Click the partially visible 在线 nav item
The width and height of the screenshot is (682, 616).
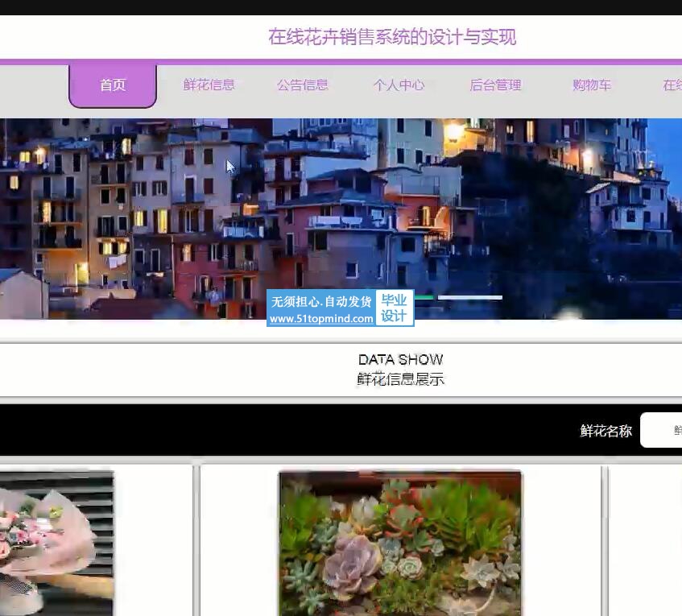(x=672, y=85)
